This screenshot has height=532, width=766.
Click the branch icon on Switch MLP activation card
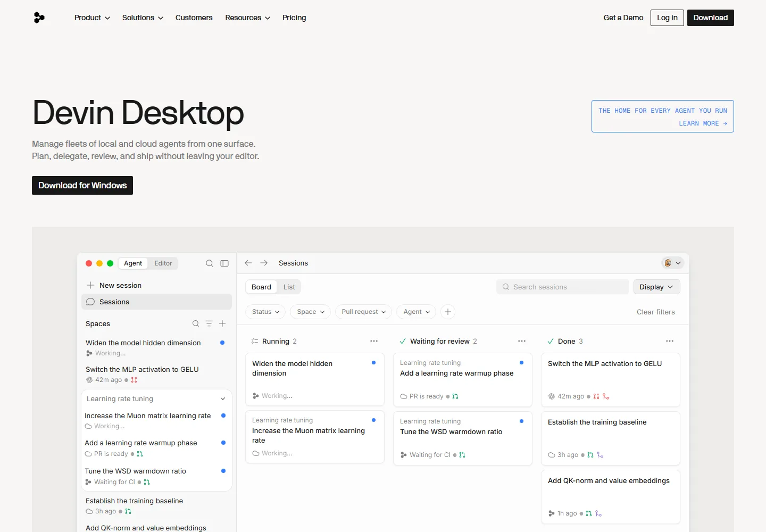[x=606, y=396]
